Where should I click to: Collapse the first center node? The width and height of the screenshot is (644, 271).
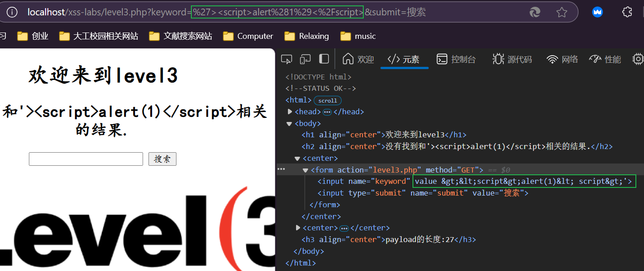(x=297, y=159)
